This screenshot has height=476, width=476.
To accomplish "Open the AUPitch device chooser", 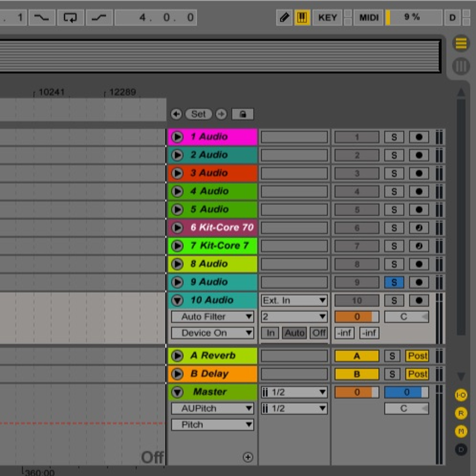I will coord(212,409).
